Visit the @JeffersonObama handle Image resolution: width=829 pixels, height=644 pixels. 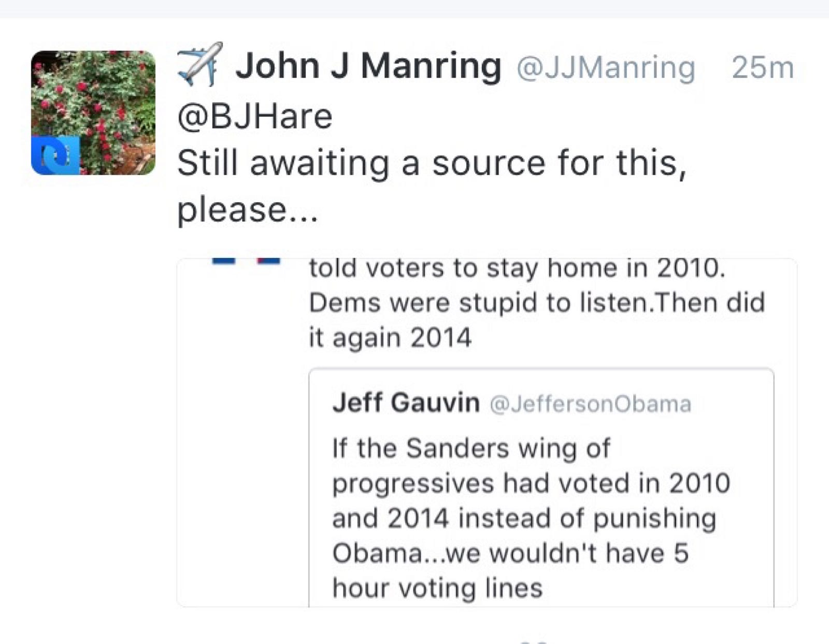coord(590,404)
